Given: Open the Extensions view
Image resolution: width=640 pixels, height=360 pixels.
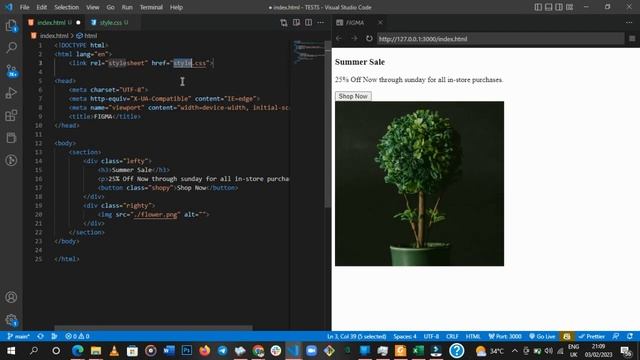Looking at the screenshot, I should (x=11, y=116).
